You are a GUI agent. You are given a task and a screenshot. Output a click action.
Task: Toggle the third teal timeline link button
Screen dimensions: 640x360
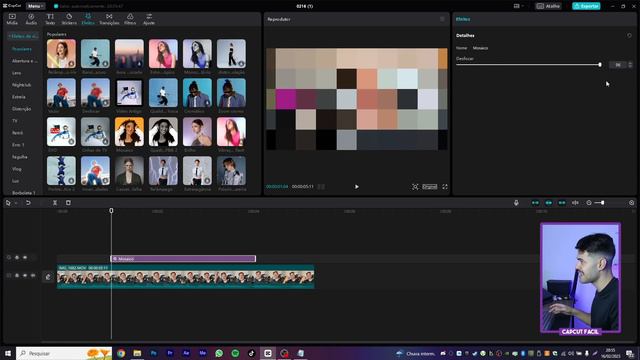point(562,203)
